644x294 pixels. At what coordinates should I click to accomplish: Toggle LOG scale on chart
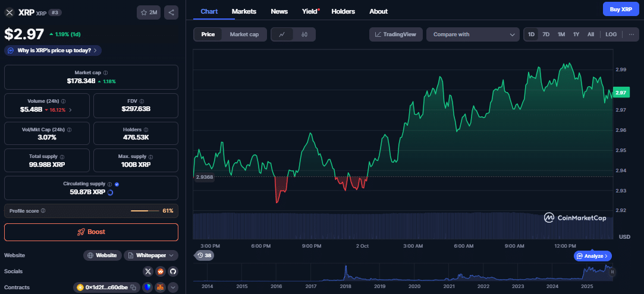click(x=611, y=34)
